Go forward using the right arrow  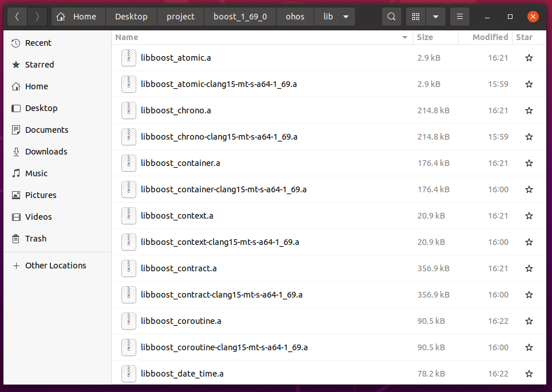37,17
